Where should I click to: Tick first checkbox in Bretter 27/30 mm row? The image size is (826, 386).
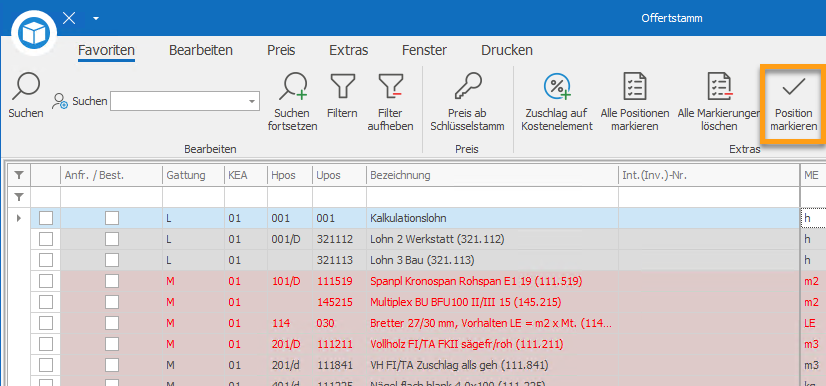click(46, 323)
